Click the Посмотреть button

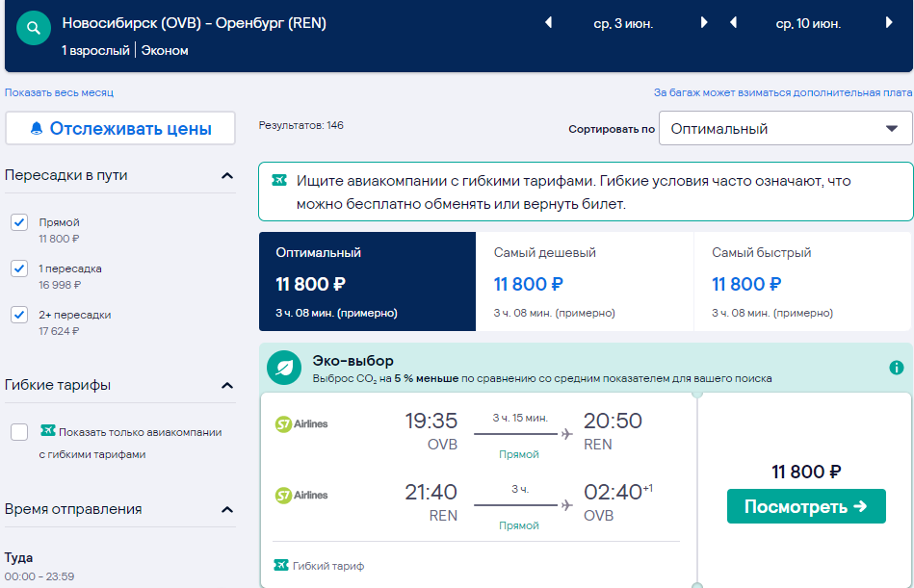click(806, 506)
